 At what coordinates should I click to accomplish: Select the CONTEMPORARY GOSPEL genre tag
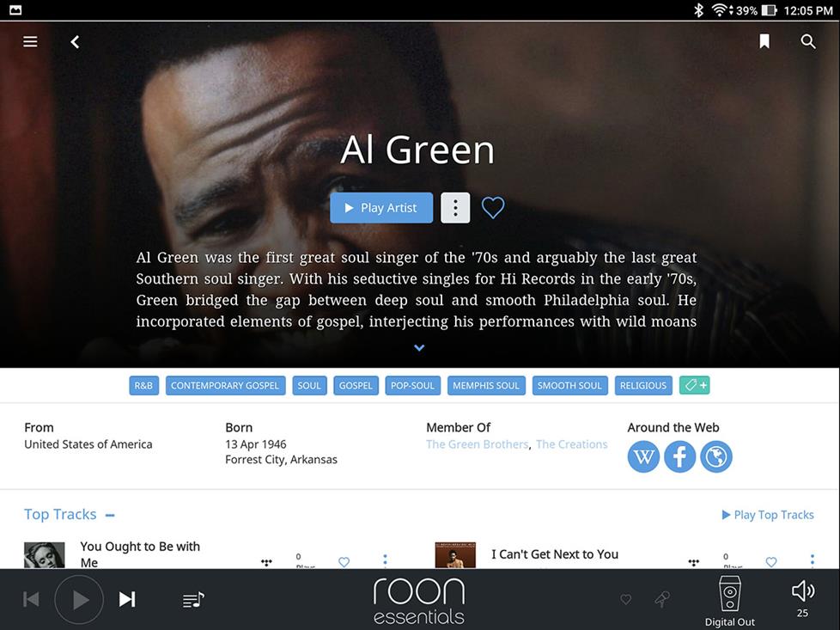tap(225, 386)
